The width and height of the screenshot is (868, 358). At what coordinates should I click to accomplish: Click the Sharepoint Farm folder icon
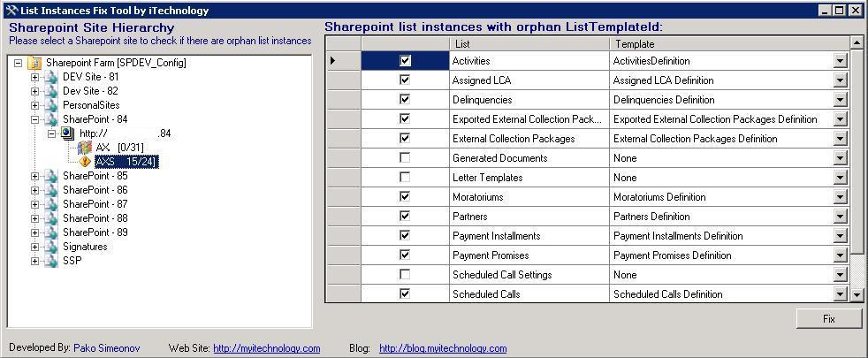34,63
